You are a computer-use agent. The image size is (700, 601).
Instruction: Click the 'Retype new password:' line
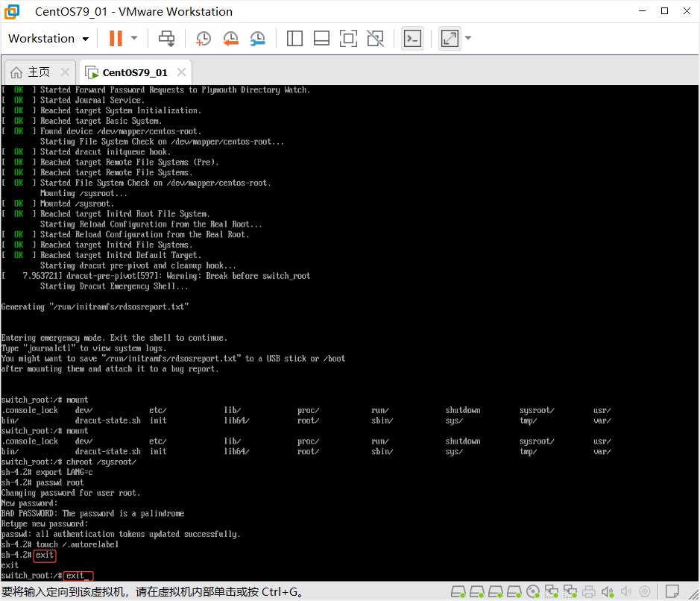(x=45, y=523)
